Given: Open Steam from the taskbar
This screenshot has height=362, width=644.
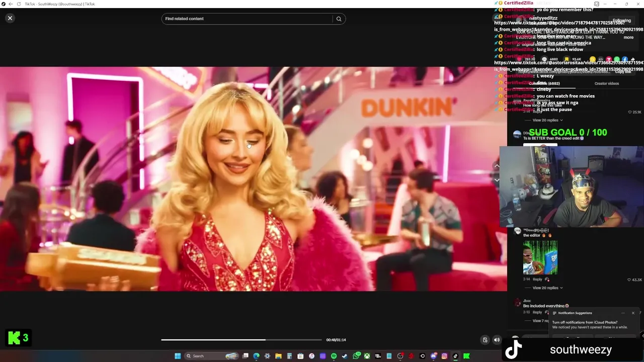Looking at the screenshot, I should point(345,356).
